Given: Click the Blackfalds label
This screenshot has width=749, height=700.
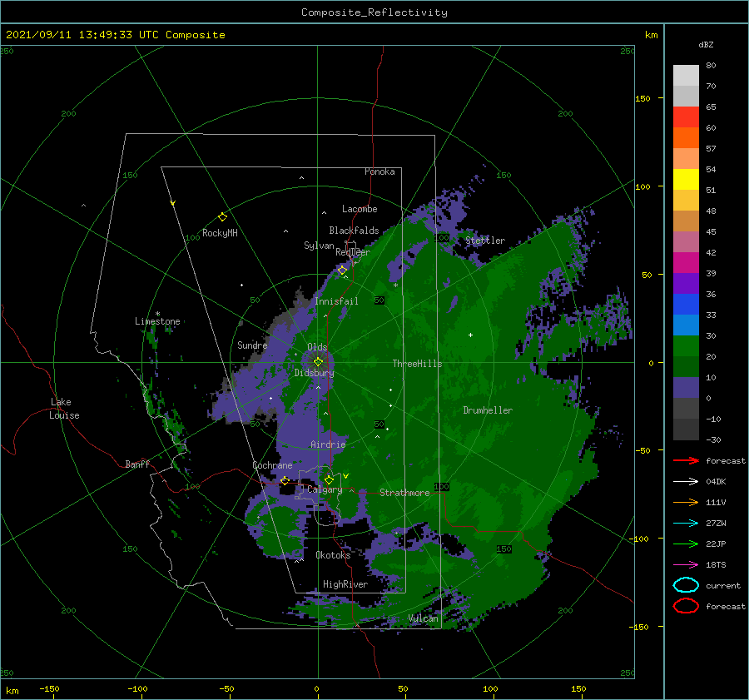Looking at the screenshot, I should 354,231.
